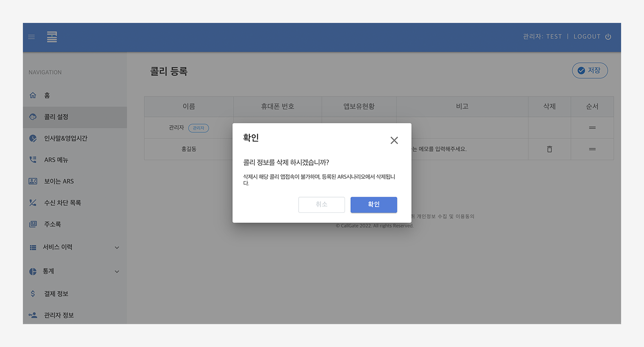This screenshot has height=347, width=644.
Task: Expand the 서비스 이력 menu chevron
Action: click(x=117, y=248)
